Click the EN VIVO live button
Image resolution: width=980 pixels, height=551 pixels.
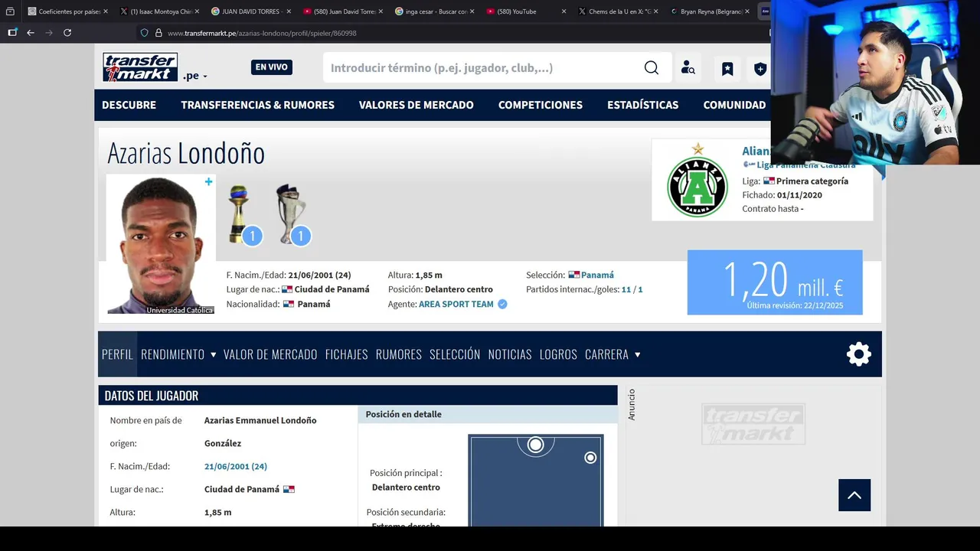point(271,67)
